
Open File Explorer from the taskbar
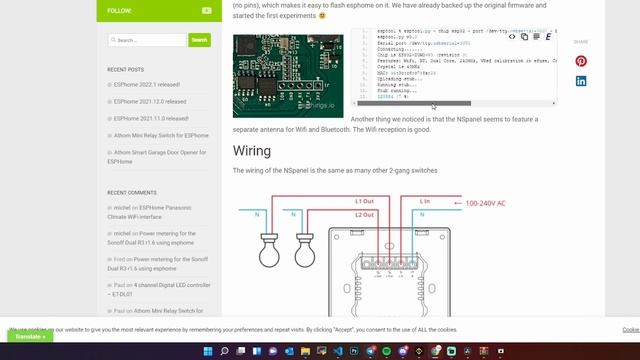click(305, 351)
